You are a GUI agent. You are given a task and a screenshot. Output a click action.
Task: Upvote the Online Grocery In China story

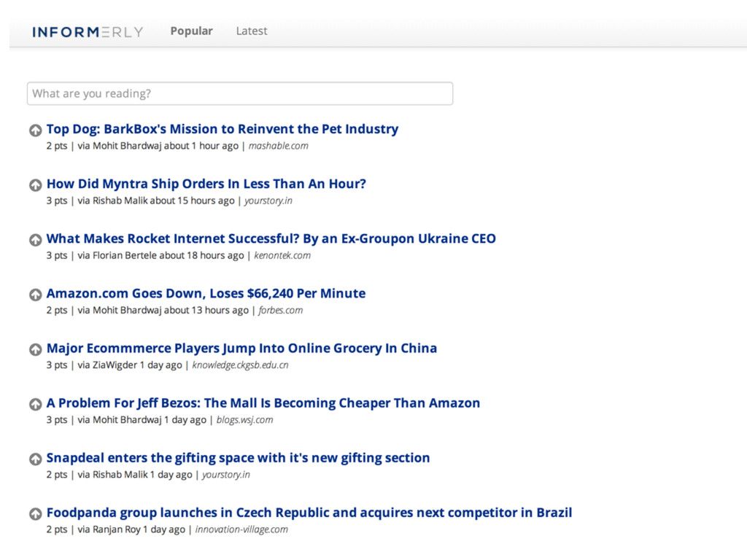pos(35,349)
